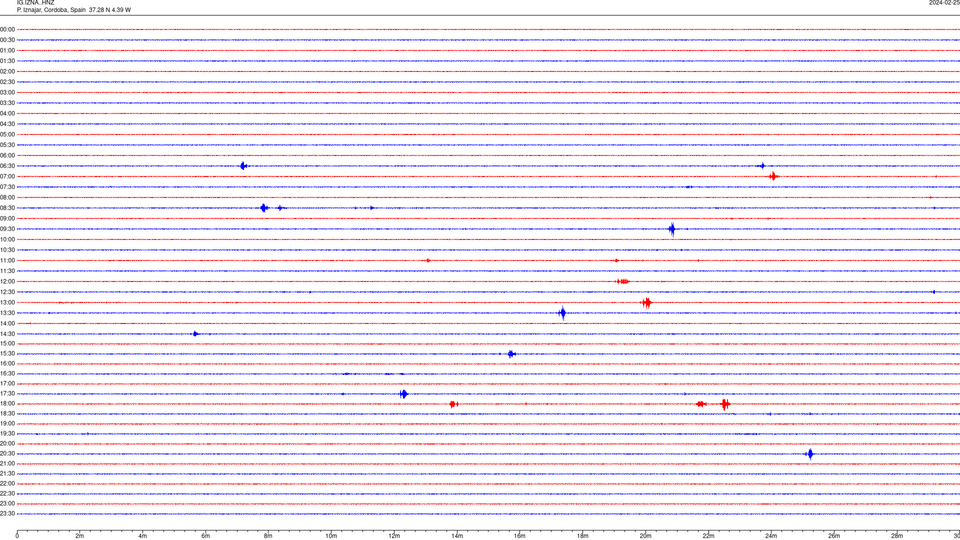Click the 14m axis tick label

pyautogui.click(x=457, y=536)
